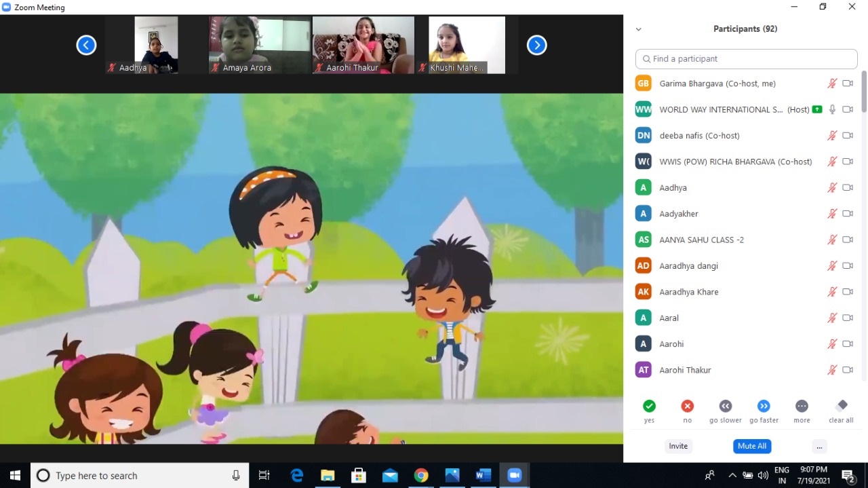This screenshot has width=868, height=488.
Task: Toggle Garima Bhargava's muted microphone icon
Action: [832, 83]
